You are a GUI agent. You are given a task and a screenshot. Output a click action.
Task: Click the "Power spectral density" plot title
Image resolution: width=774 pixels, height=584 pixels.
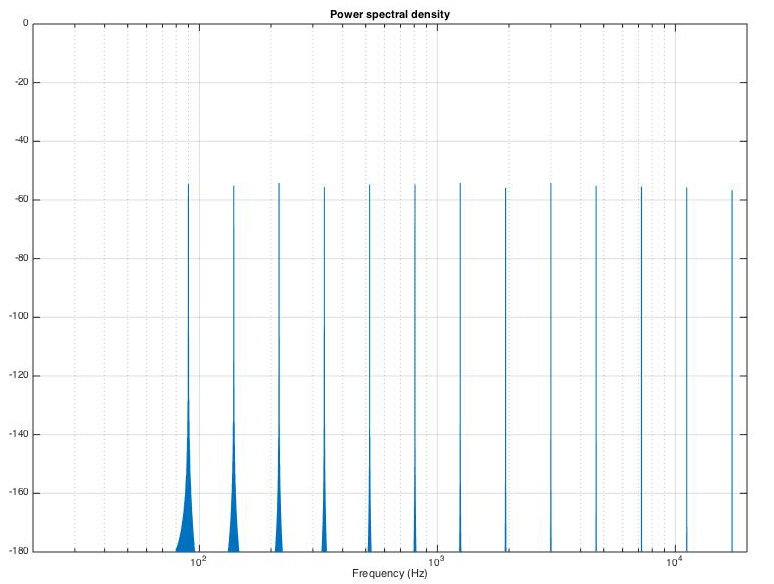tap(389, 14)
